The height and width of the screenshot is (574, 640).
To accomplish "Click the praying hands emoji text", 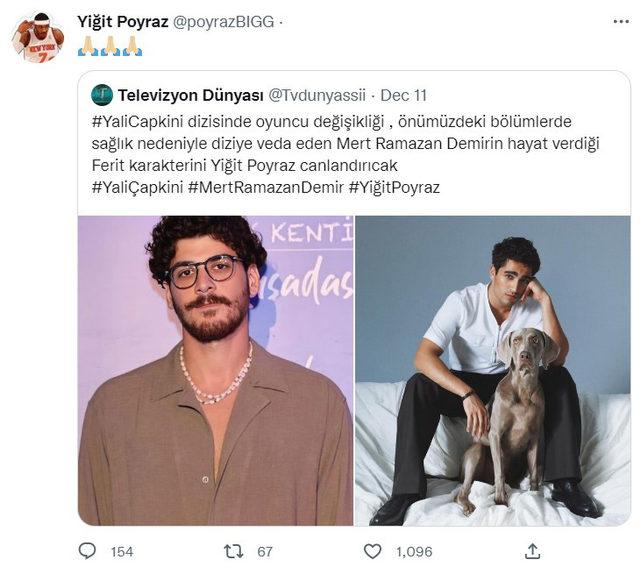I will click(110, 46).
